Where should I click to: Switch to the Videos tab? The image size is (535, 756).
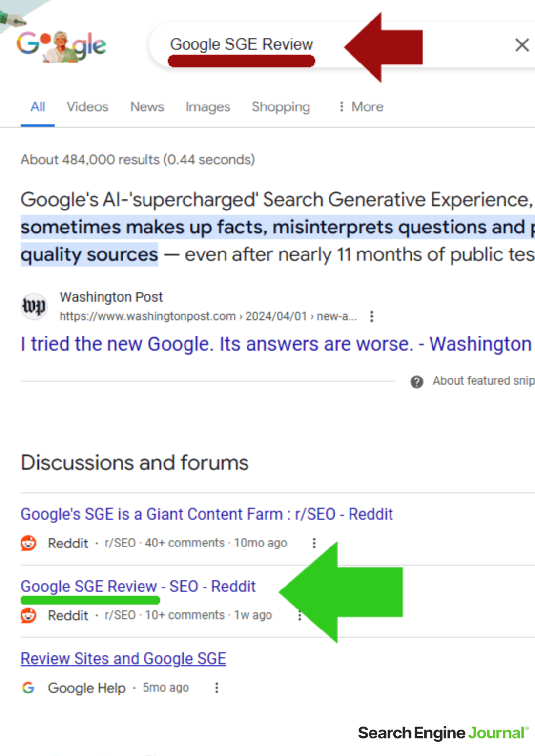coord(87,107)
